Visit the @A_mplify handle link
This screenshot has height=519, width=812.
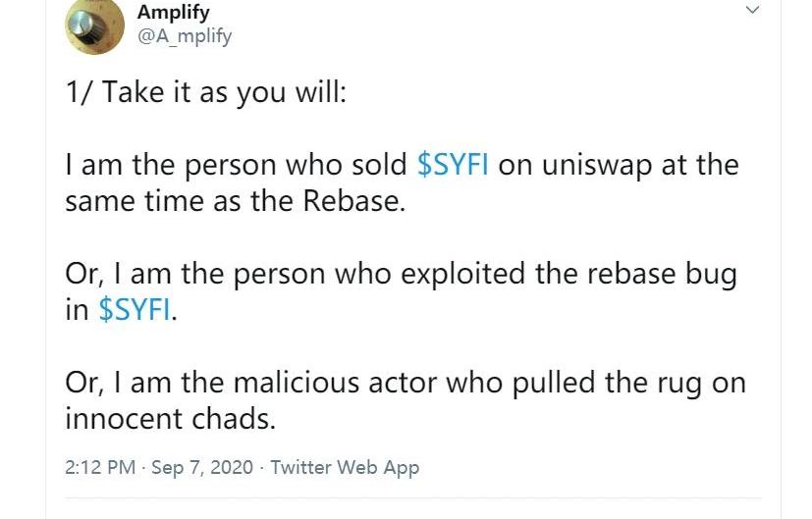click(x=185, y=36)
